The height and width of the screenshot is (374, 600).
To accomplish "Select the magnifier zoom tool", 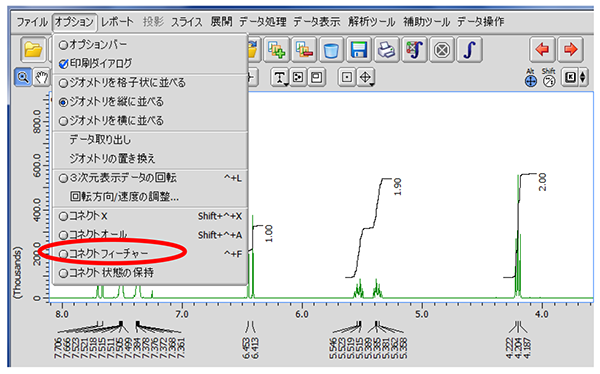I will [23, 78].
